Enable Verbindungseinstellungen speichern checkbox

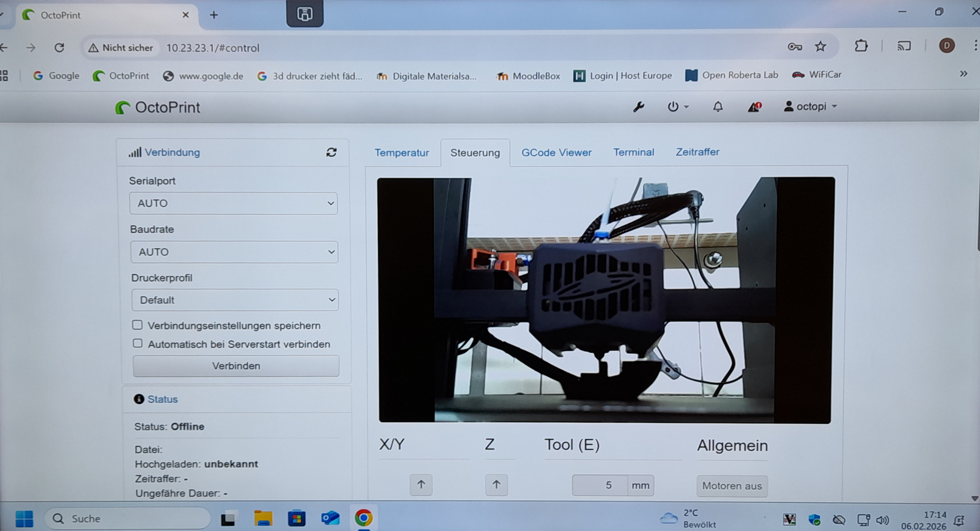tap(137, 325)
